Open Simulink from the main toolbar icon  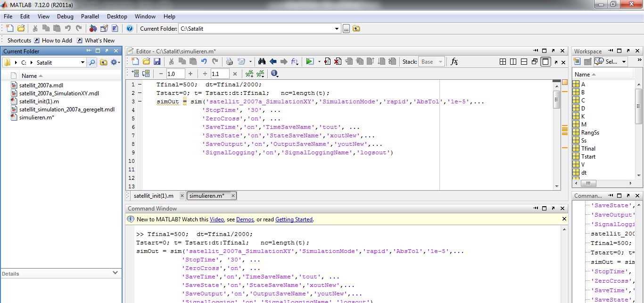pyautogui.click(x=93, y=29)
